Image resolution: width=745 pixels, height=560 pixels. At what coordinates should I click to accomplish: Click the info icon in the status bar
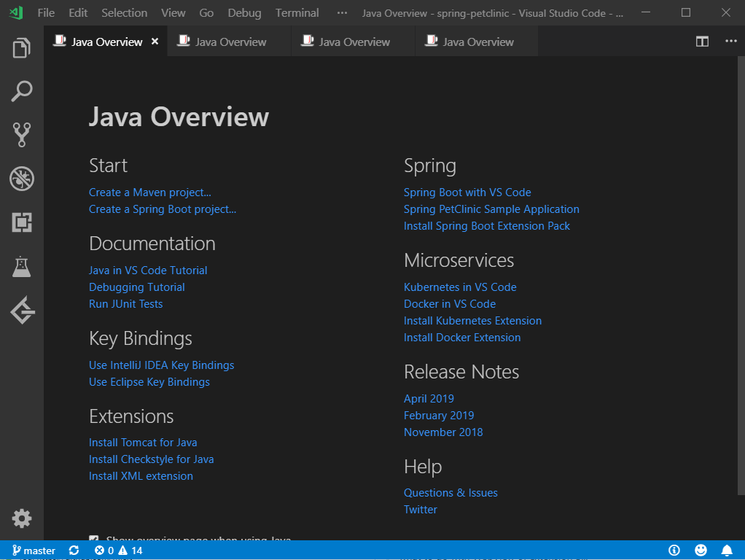tap(673, 550)
